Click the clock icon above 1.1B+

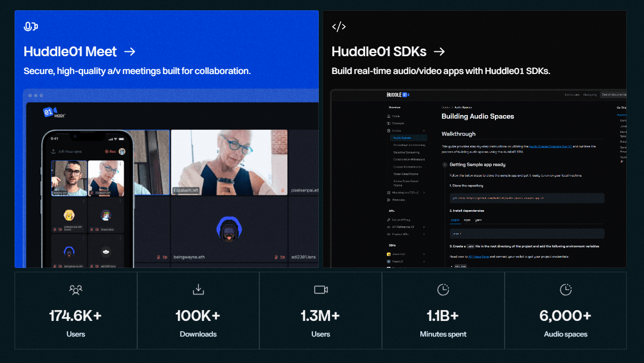pos(443,290)
